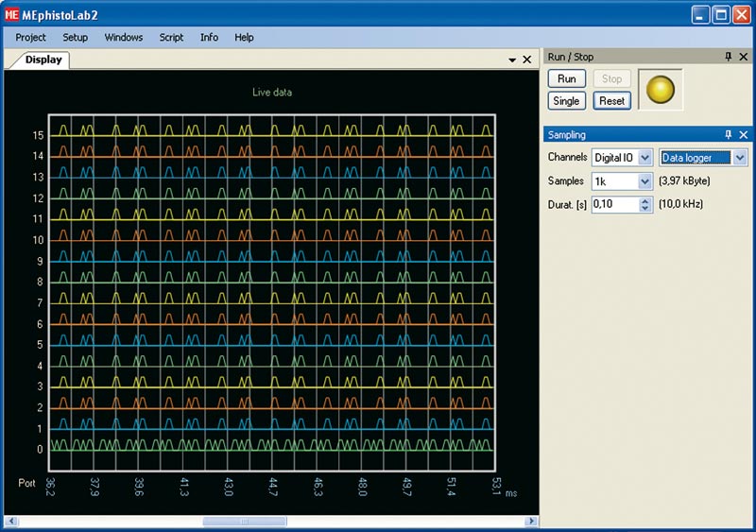Click the scrollbar right arrow
756x532 pixels.
point(531,522)
